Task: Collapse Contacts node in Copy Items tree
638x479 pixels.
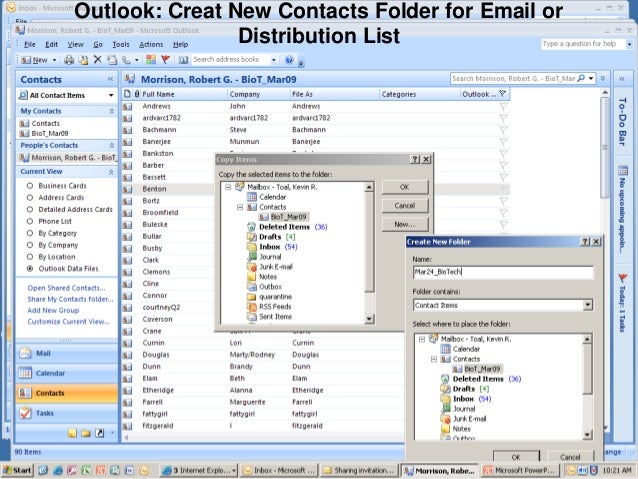Action: coord(240,207)
